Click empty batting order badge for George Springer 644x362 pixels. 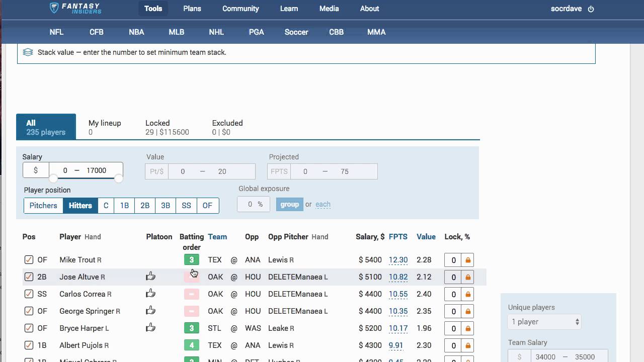pos(192,311)
